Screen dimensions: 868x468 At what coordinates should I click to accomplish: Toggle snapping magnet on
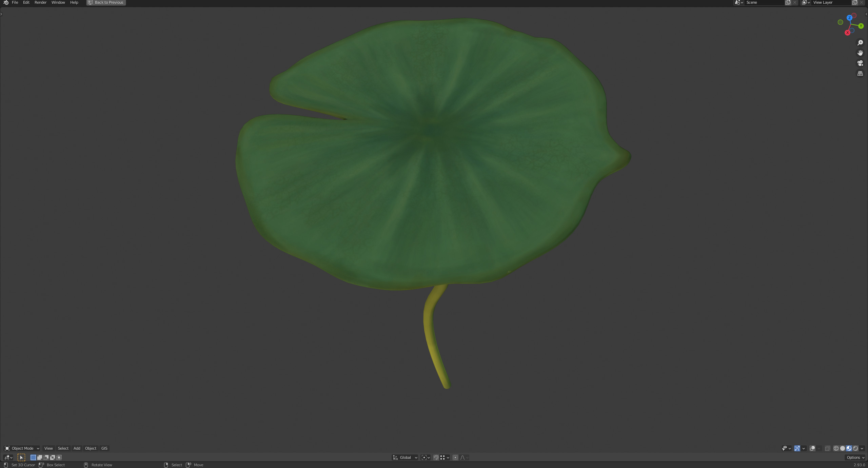(436, 457)
